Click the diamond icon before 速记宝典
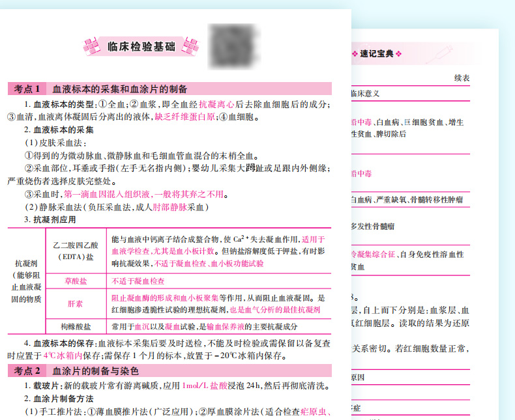Viewport: 515px width, 420px height. [355, 53]
